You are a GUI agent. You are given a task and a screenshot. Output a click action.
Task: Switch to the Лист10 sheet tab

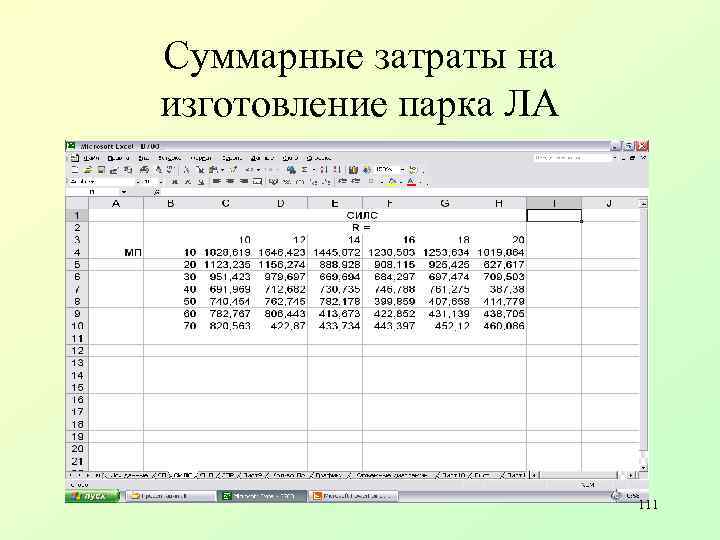tap(454, 475)
